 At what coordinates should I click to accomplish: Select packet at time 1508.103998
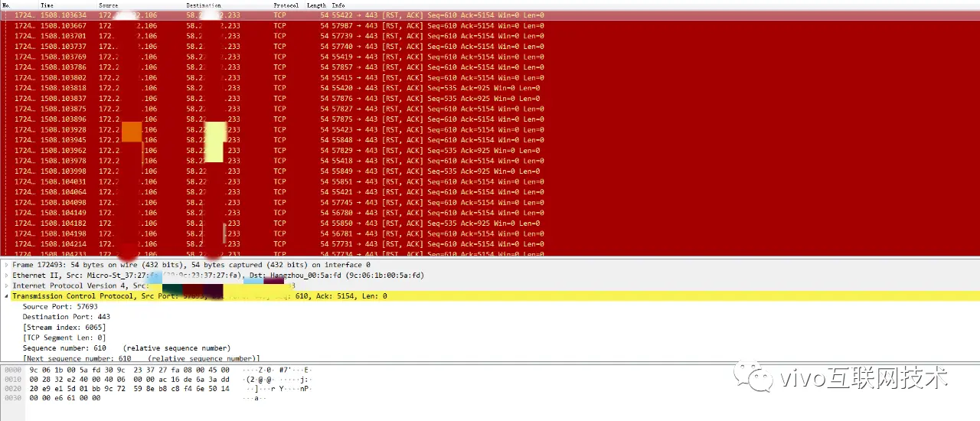tap(490, 171)
